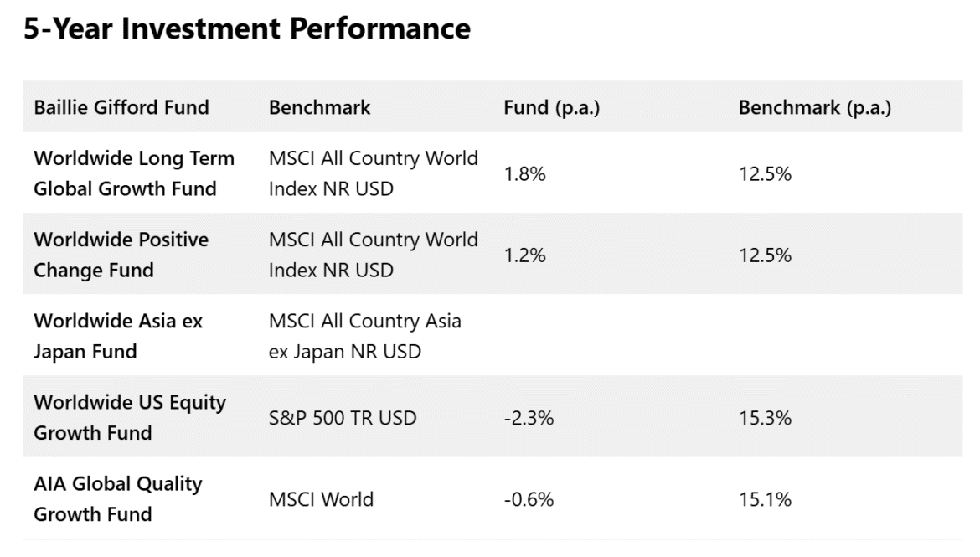Select Worldwide Asia ex Japan Fund cell
This screenshot has width=980, height=557.
118,336
